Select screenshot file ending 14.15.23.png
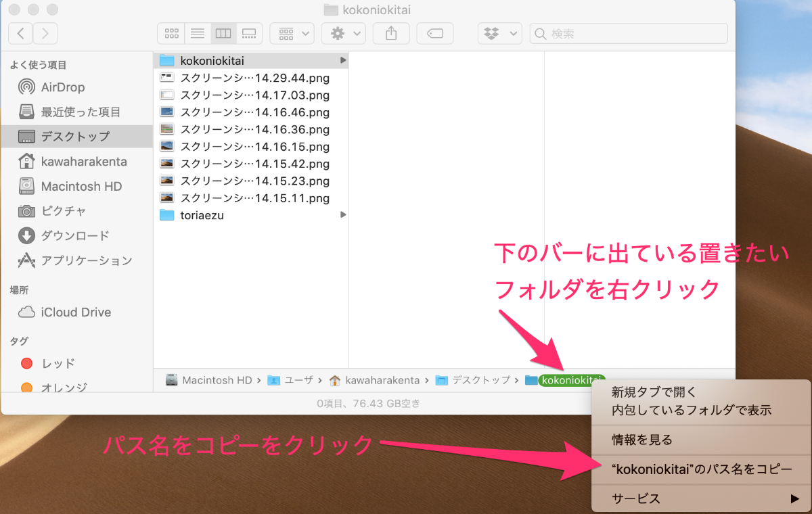The image size is (812, 514). [x=251, y=181]
